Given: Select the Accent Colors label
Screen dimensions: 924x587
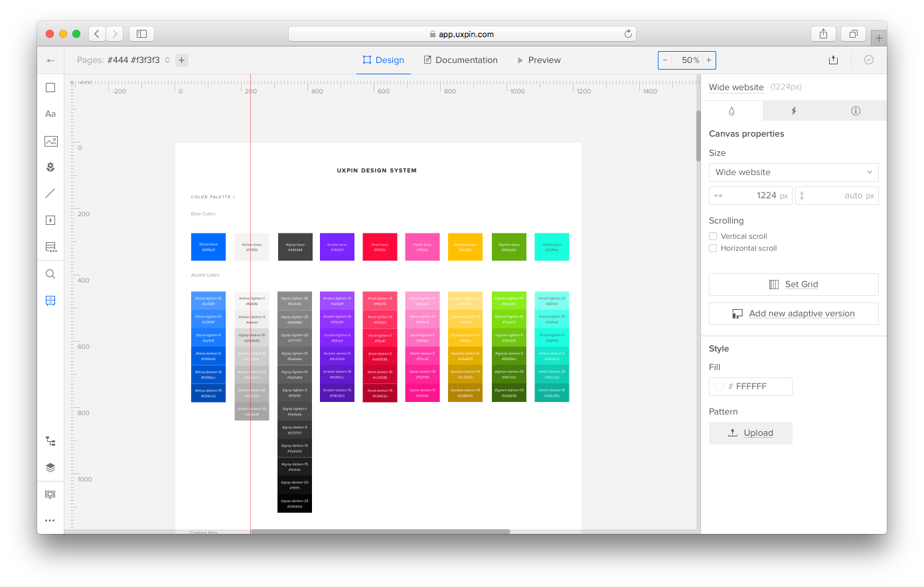Looking at the screenshot, I should (x=205, y=275).
